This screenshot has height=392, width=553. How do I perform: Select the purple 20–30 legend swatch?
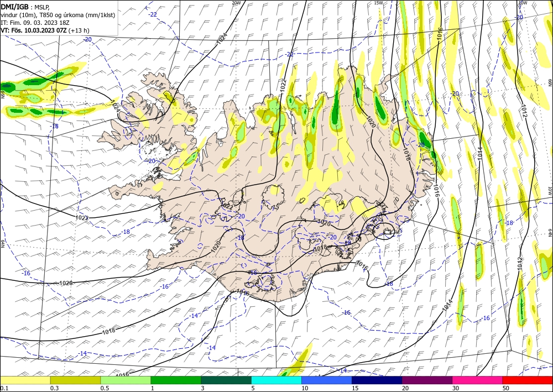pos(427,380)
